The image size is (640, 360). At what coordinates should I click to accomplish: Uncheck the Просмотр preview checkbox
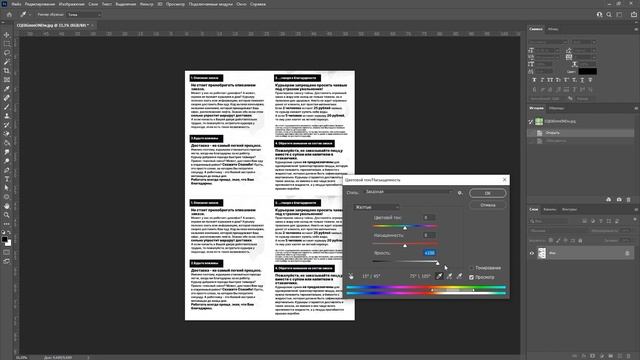(x=471, y=277)
